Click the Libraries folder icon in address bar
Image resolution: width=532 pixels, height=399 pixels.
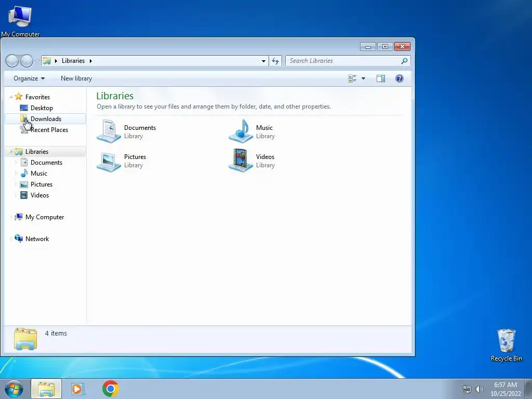(x=47, y=61)
